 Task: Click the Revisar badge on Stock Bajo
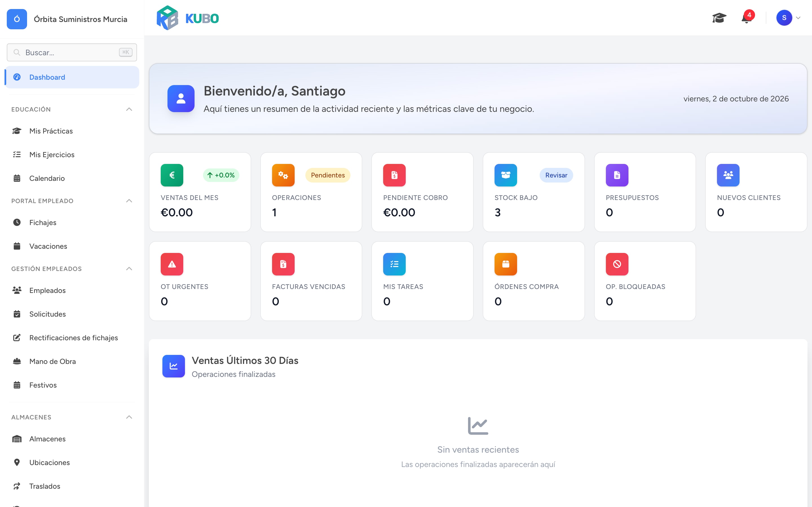pos(556,175)
